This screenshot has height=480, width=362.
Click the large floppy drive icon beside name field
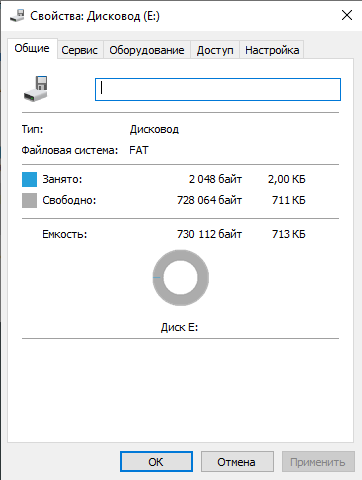click(x=36, y=89)
